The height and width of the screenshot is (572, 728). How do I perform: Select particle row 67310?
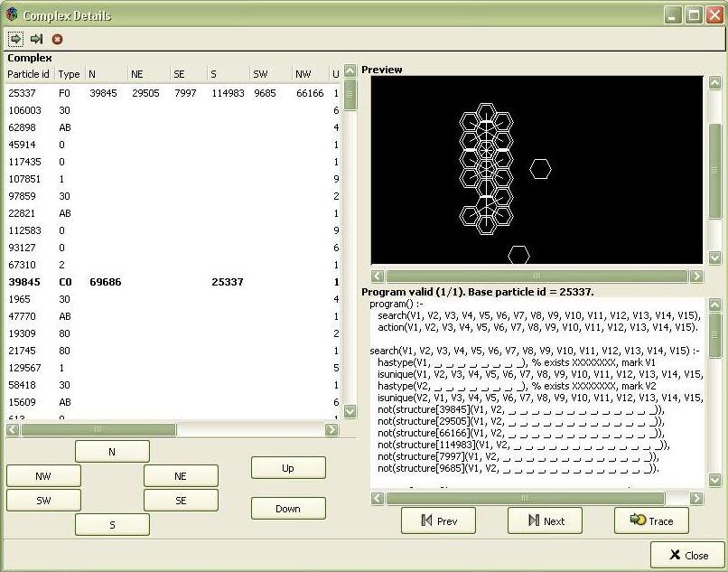(173, 265)
